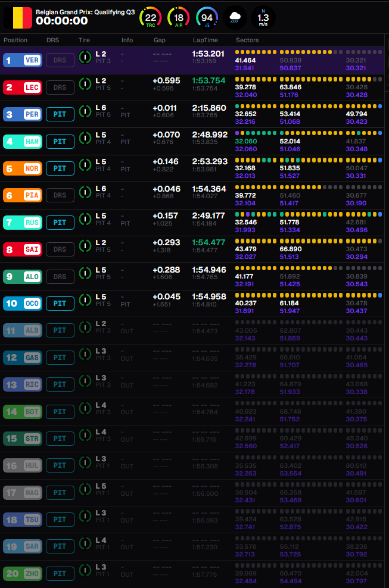Viewport: 389px width, 588px height.
Task: Select the DRS column header
Action: pos(52,40)
